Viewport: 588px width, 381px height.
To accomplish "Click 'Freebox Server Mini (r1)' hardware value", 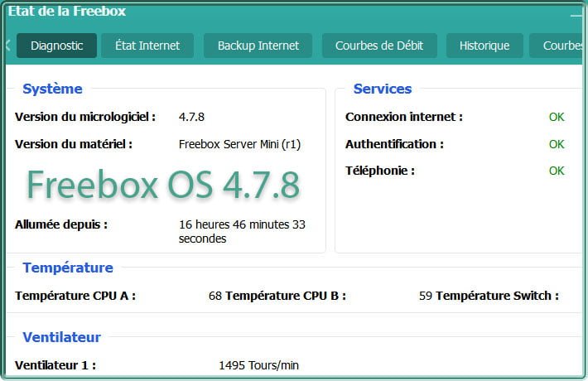I will click(239, 144).
